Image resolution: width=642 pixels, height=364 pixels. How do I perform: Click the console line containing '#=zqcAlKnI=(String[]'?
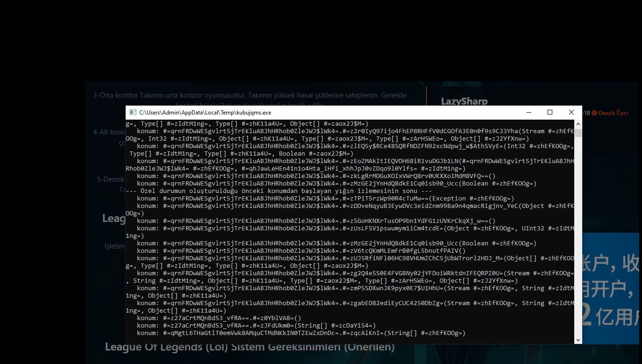click(301, 333)
